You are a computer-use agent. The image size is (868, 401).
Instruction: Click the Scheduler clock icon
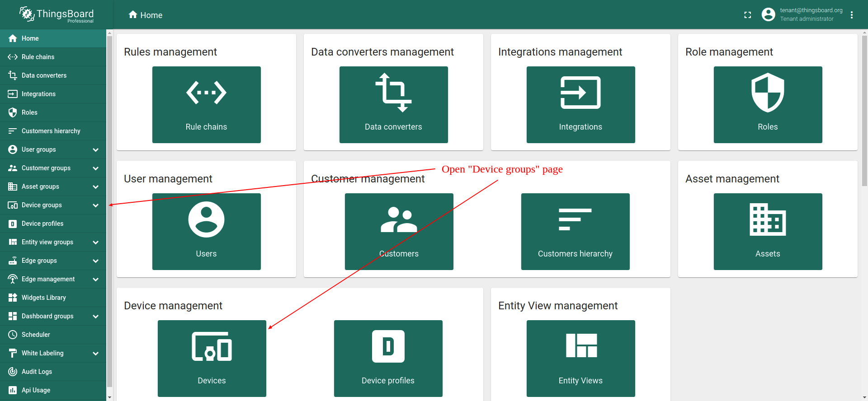[x=13, y=335]
